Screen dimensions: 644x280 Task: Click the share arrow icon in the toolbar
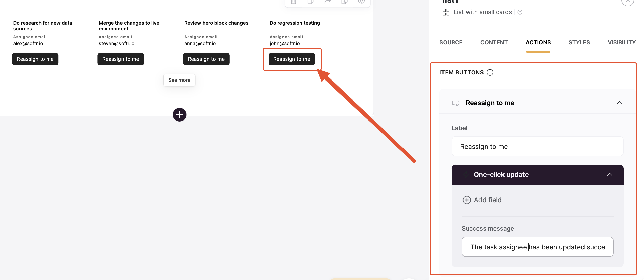(x=328, y=2)
